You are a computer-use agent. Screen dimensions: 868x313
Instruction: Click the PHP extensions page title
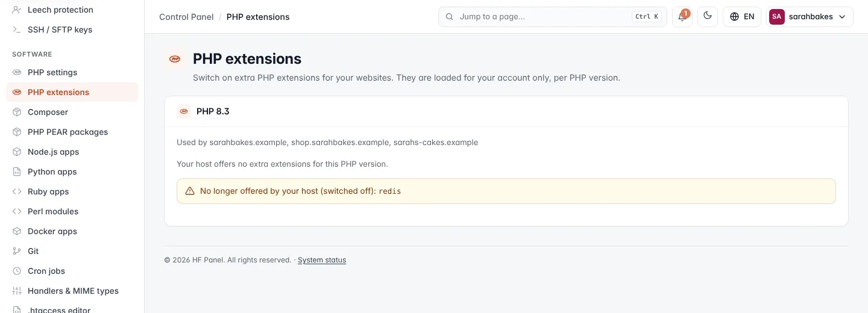tap(247, 59)
